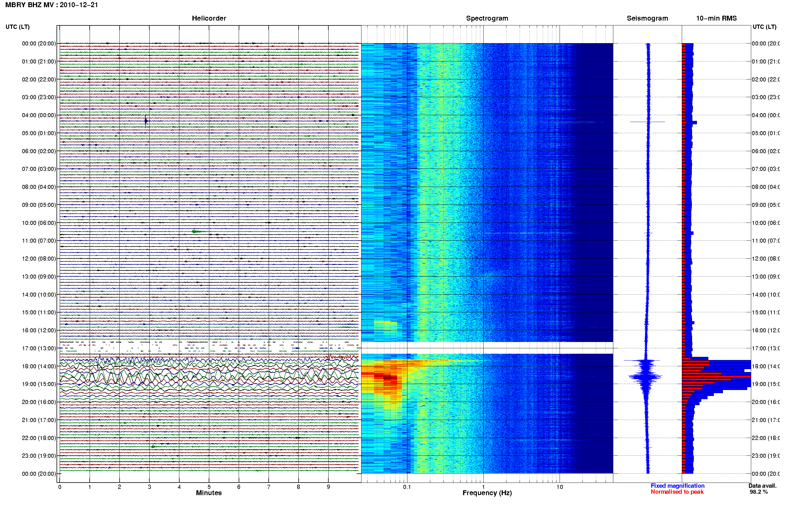Click the "0.1" frequency axis tick label
The image size is (812, 508).
[407, 487]
